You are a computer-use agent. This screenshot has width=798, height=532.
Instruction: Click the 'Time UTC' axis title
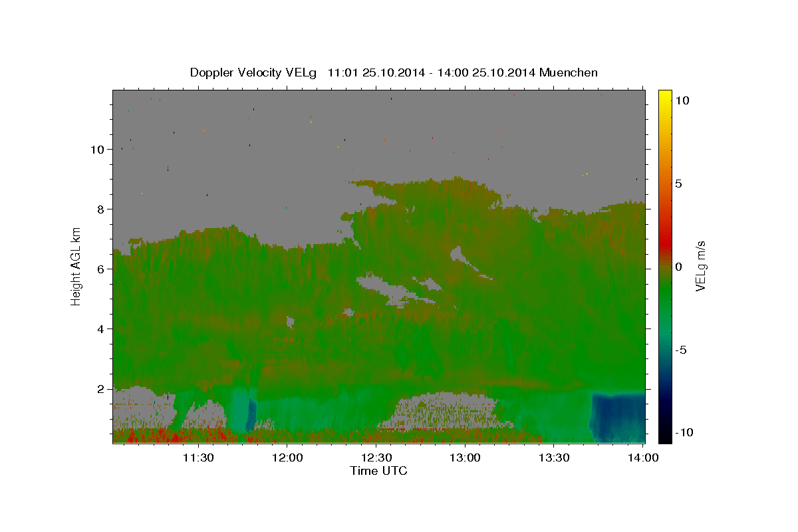[378, 471]
